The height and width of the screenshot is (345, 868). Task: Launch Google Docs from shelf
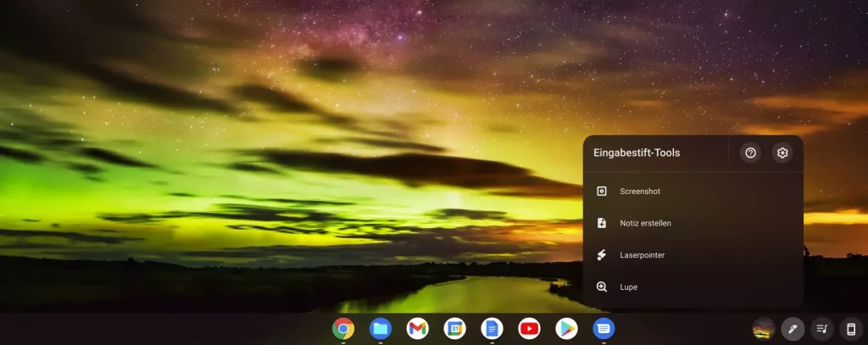point(492,329)
